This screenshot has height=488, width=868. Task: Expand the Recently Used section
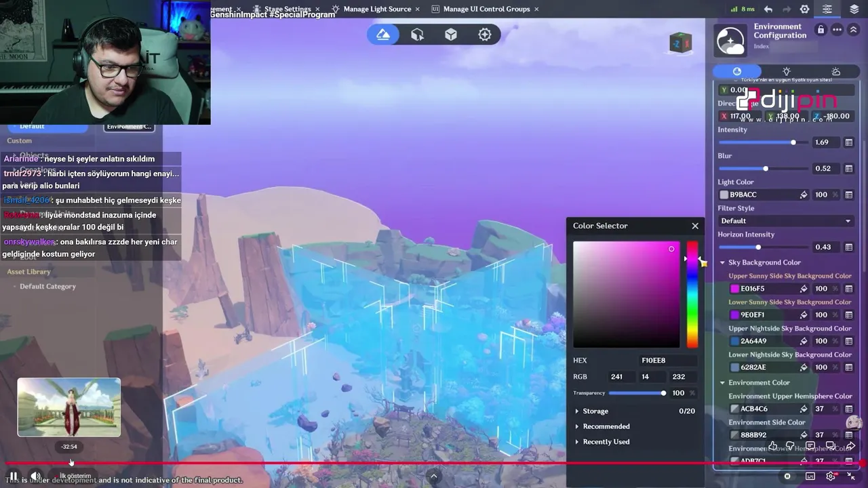coord(577,442)
